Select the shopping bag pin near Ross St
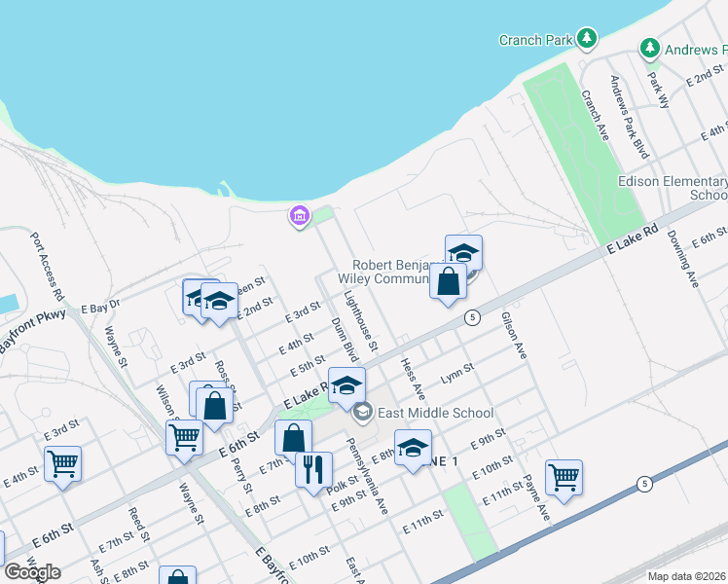 [x=214, y=406]
